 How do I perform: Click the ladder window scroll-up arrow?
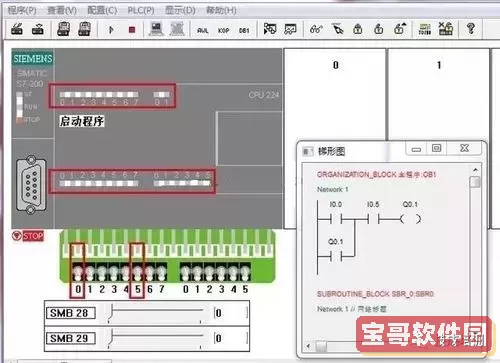tap(475, 170)
